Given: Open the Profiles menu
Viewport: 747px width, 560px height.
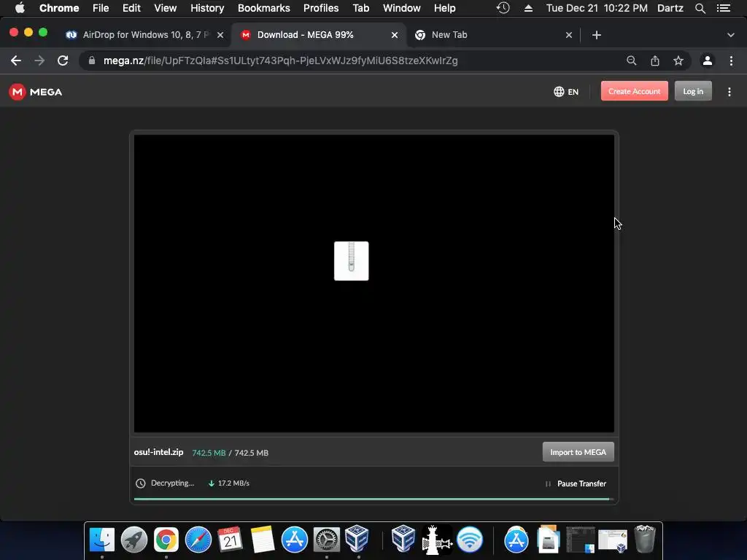Looking at the screenshot, I should (321, 8).
